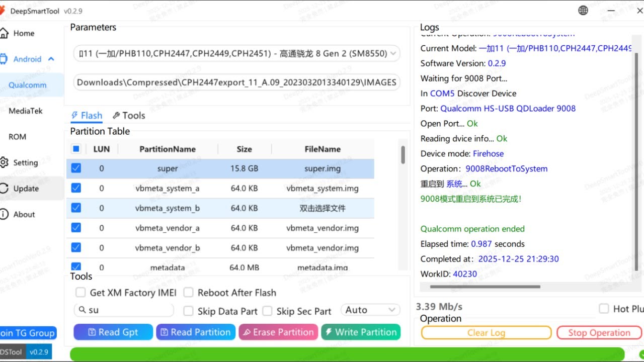Image resolution: width=644 pixels, height=362 pixels.
Task: Click the Stop Operation button
Action: coord(599,333)
